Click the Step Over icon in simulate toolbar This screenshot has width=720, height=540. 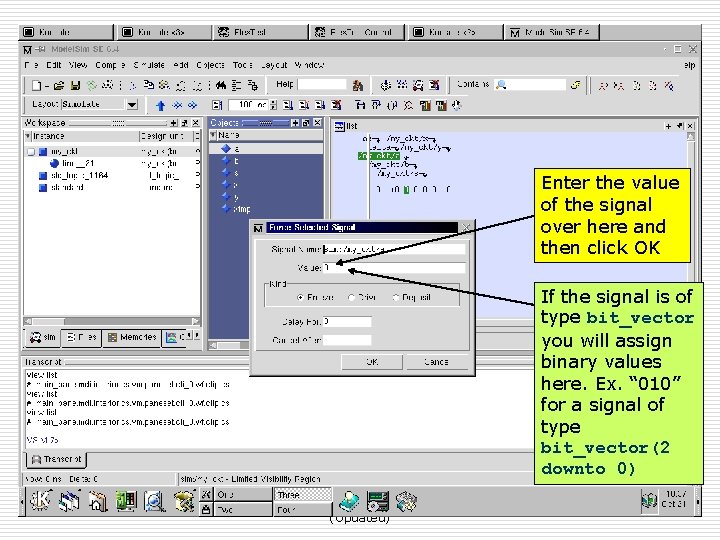coord(376,106)
